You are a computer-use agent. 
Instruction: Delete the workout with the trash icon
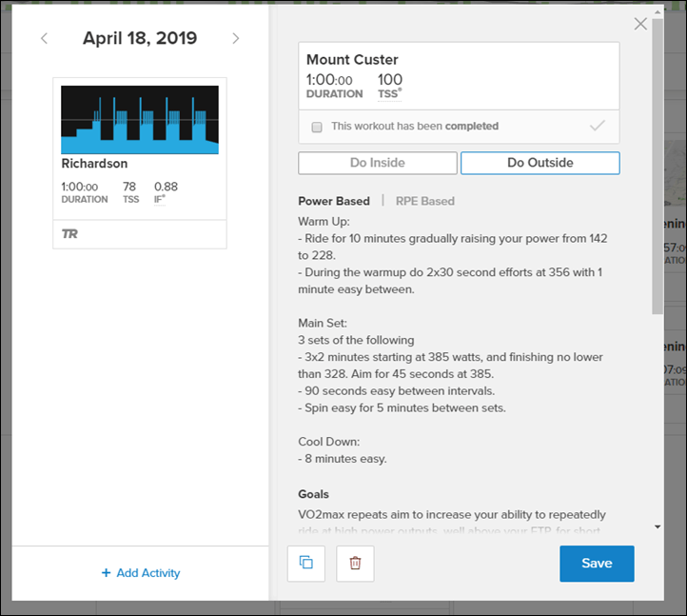coord(355,563)
